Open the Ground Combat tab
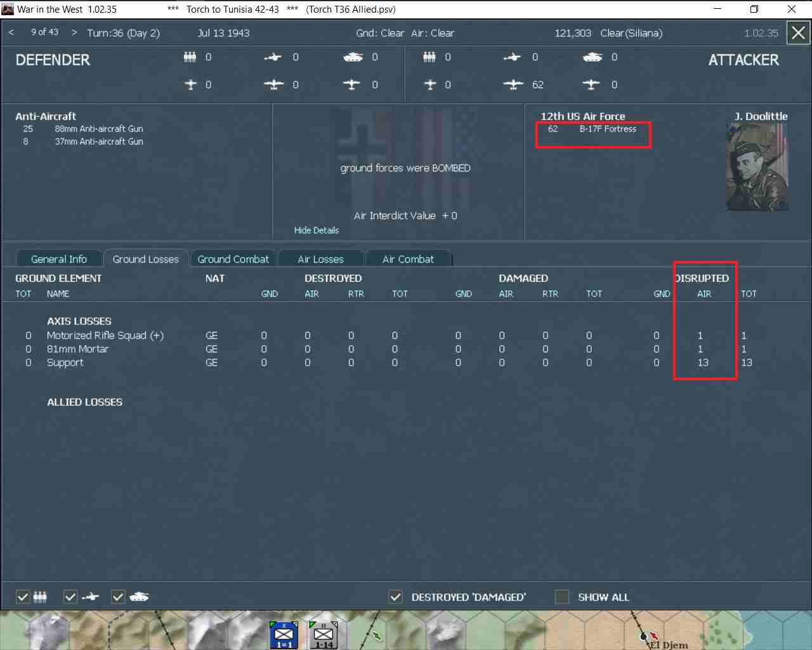Image resolution: width=812 pixels, height=650 pixels. [x=233, y=259]
